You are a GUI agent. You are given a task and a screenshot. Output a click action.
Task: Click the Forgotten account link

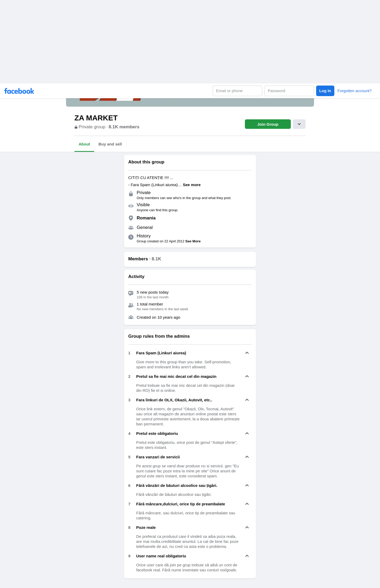point(354,91)
